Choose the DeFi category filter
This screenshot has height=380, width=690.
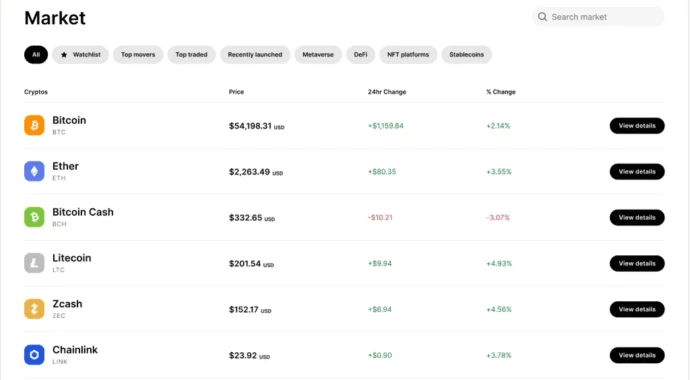click(360, 55)
